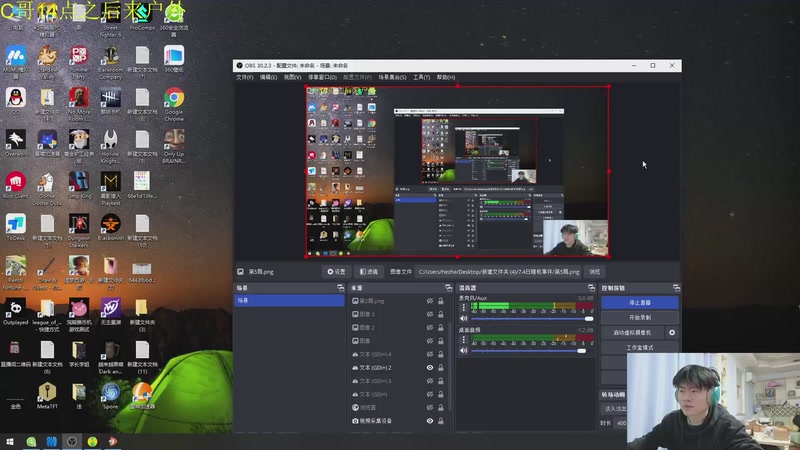Click OBS Studio icon in taskbar
Viewport: 800px width, 450px height.
(72, 442)
